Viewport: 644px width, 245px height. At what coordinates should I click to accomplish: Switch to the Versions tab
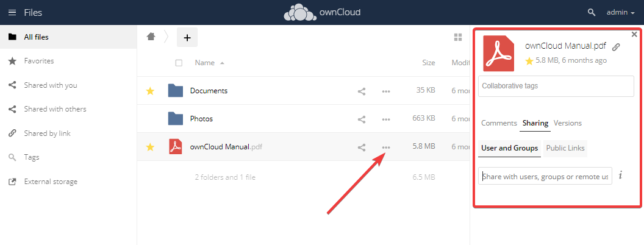click(567, 123)
